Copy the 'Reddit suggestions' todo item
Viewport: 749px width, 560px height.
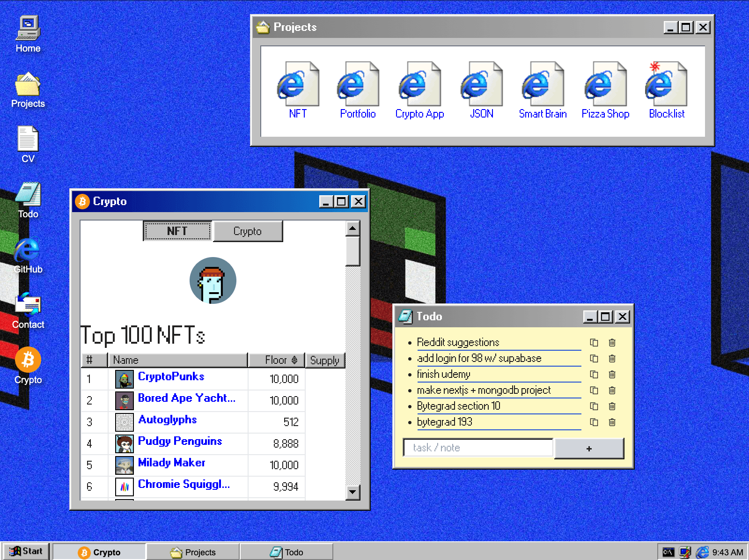pyautogui.click(x=594, y=343)
